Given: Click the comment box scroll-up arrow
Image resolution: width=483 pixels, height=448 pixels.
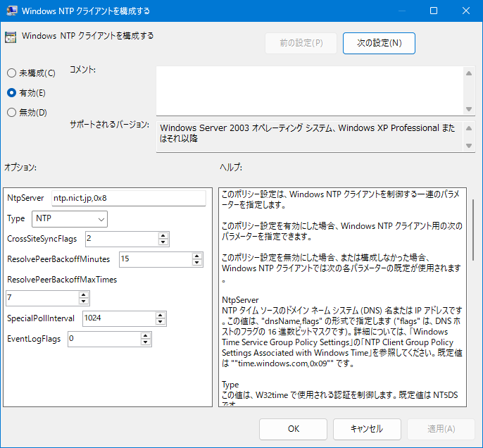Looking at the screenshot, I should (x=469, y=73).
